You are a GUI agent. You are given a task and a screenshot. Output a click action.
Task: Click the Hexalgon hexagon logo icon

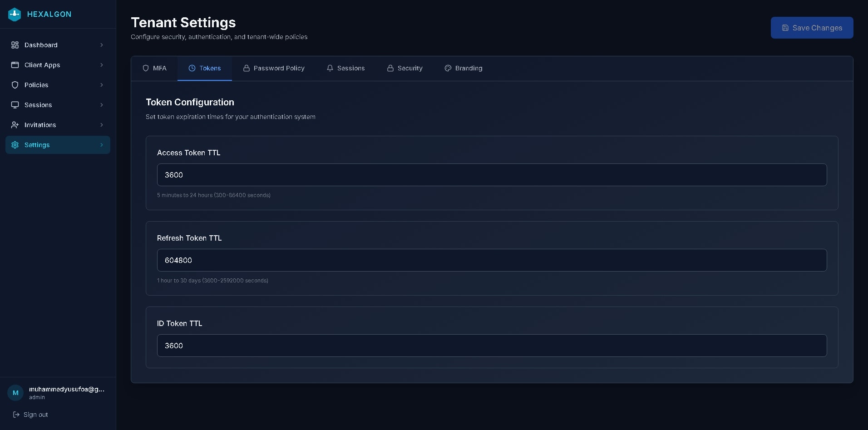15,14
